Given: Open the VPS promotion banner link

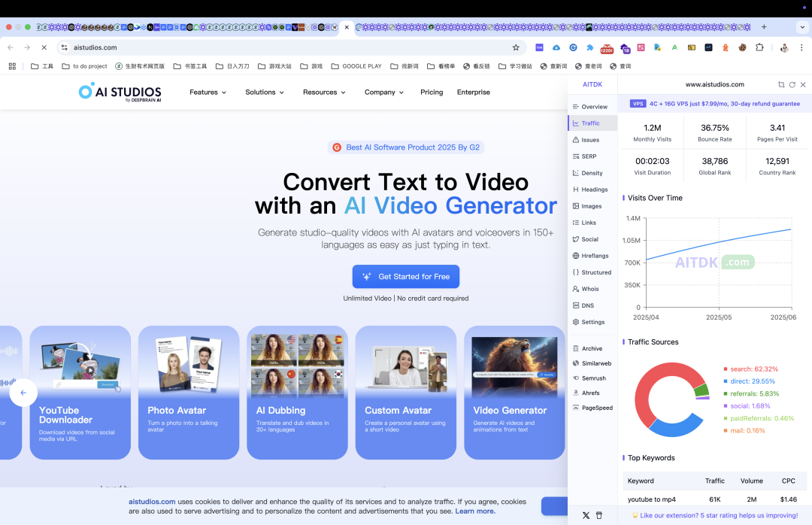Looking at the screenshot, I should pyautogui.click(x=715, y=104).
